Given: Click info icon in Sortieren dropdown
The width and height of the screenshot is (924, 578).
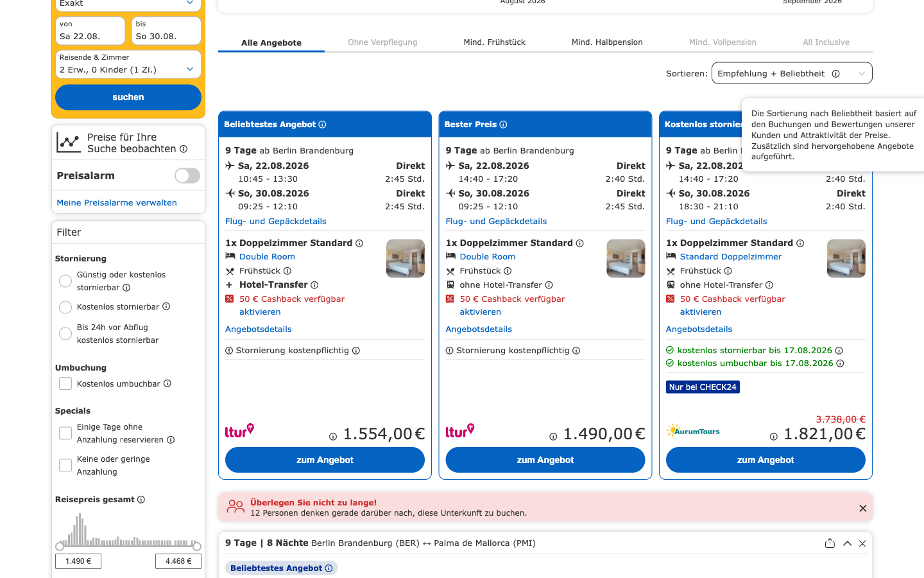Looking at the screenshot, I should pyautogui.click(x=835, y=74).
